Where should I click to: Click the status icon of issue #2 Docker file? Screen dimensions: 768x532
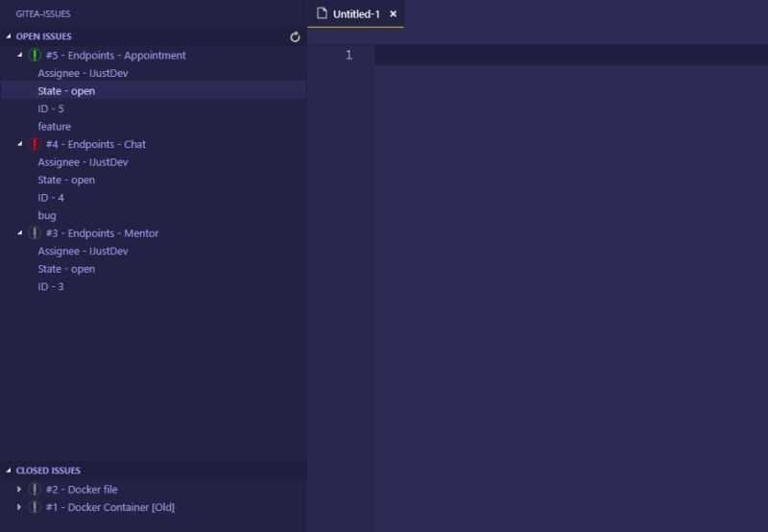click(35, 490)
